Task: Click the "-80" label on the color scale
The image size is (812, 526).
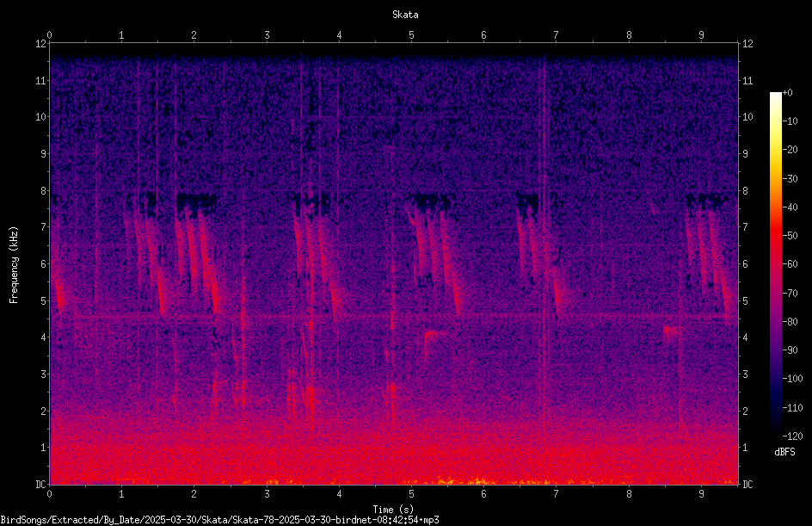Action: pyautogui.click(x=790, y=322)
